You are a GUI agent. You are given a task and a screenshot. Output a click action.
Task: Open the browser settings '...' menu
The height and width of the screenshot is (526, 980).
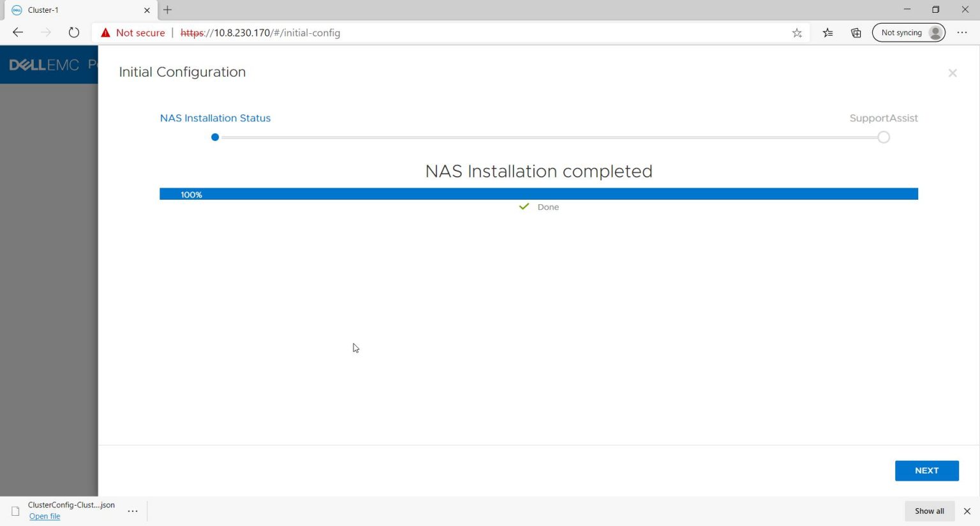[x=961, y=32]
